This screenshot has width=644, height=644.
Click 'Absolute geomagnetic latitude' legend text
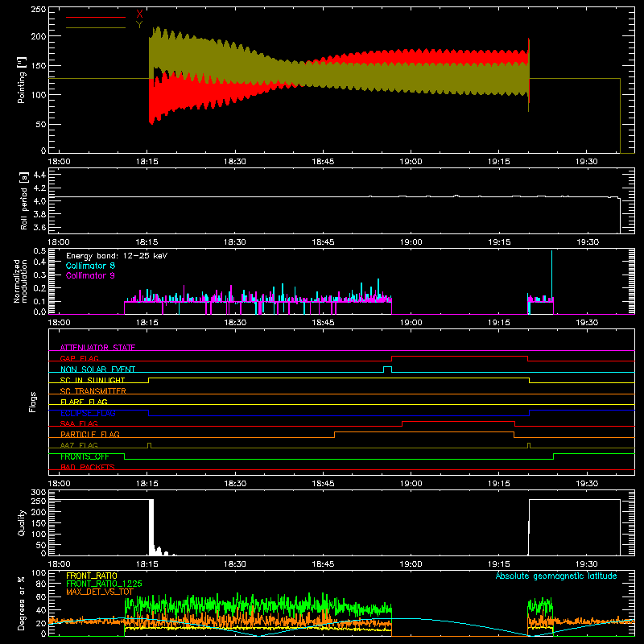click(556, 576)
